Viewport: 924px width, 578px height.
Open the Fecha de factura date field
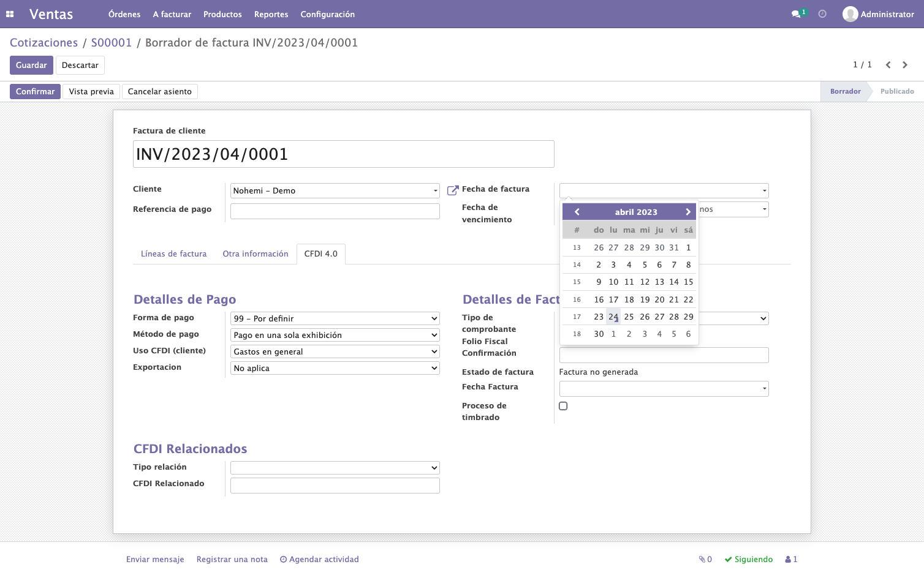tap(664, 190)
